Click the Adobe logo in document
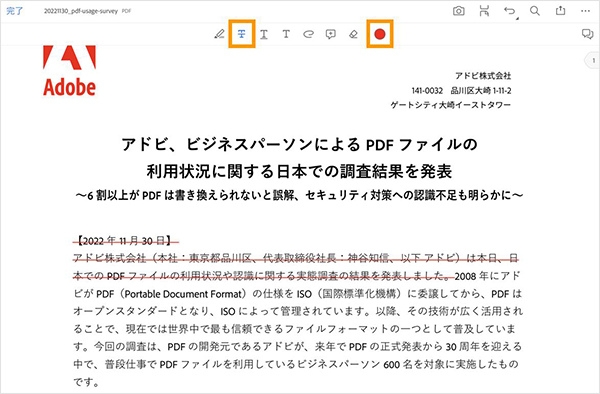The width and height of the screenshot is (600, 394). click(x=69, y=71)
